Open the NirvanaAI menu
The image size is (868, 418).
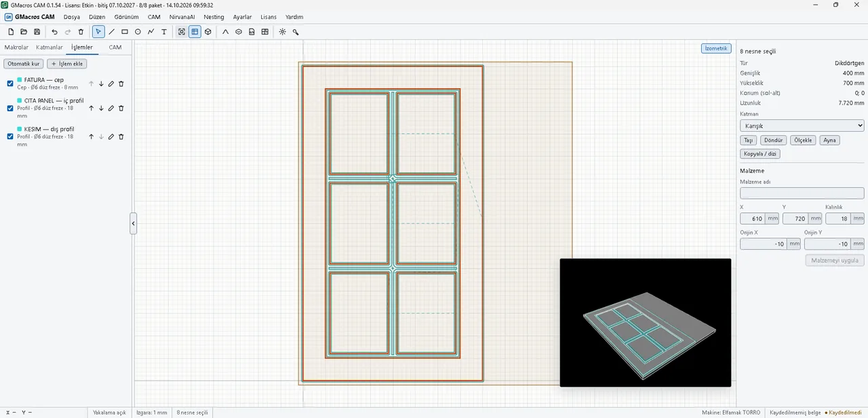click(182, 16)
